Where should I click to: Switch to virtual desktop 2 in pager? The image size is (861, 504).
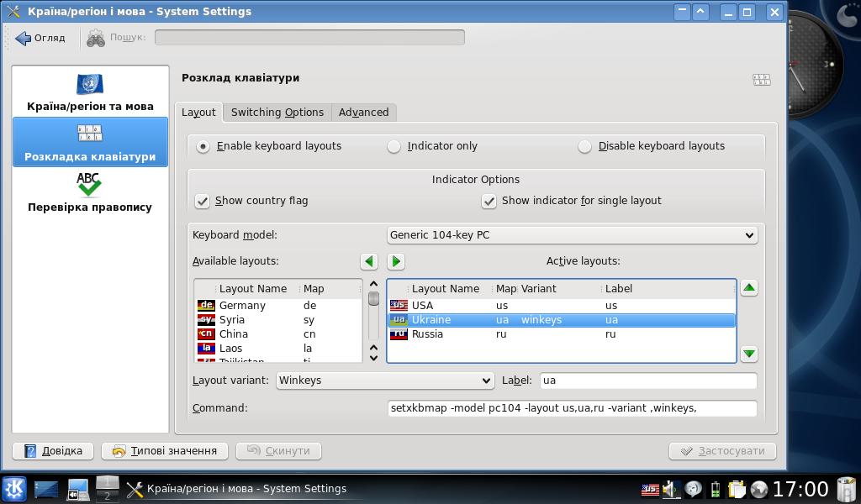108,496
